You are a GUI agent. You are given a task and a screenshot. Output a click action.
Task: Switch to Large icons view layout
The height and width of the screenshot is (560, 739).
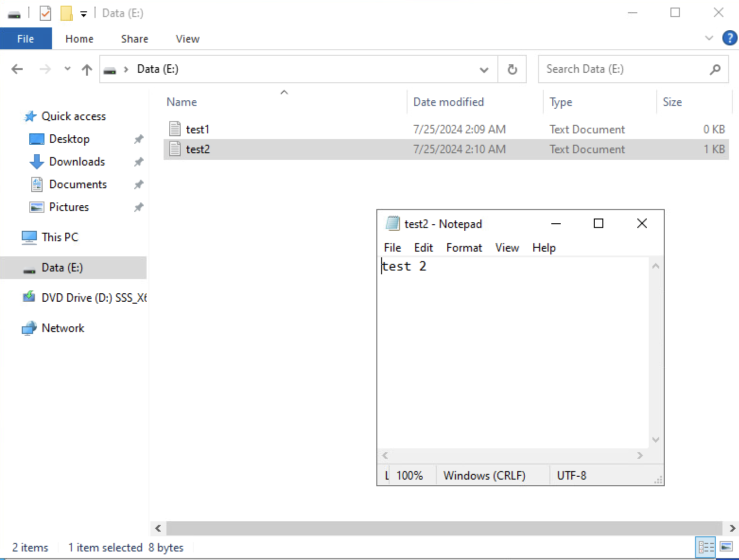tap(726, 547)
